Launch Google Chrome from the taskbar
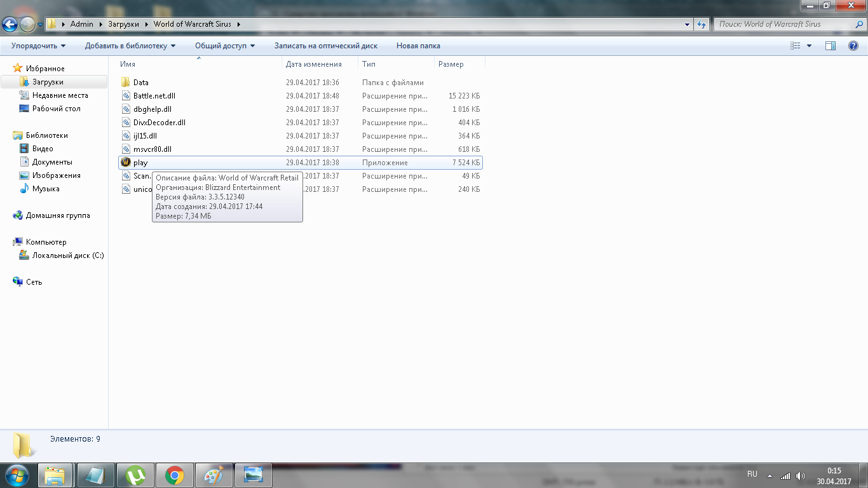 174,475
